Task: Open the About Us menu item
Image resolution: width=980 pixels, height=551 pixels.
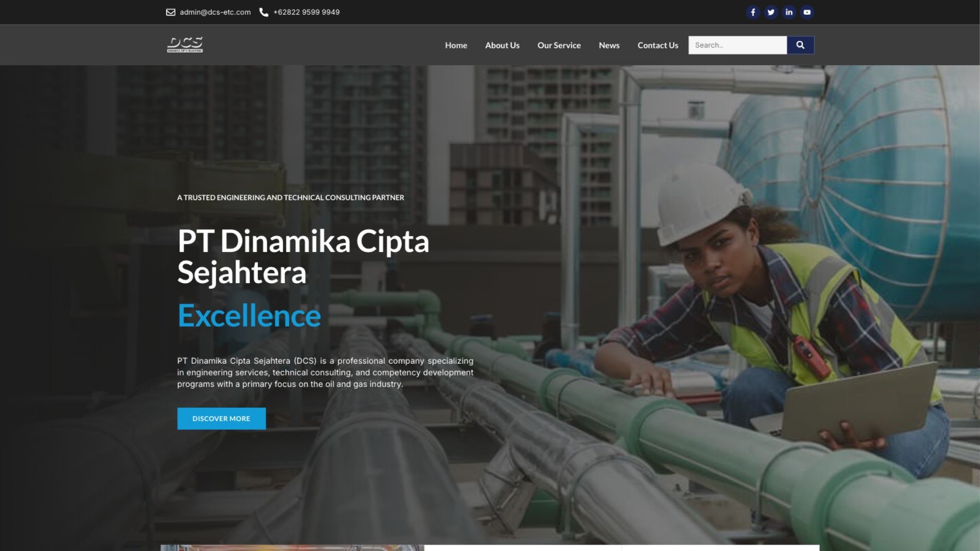Action: pyautogui.click(x=502, y=45)
